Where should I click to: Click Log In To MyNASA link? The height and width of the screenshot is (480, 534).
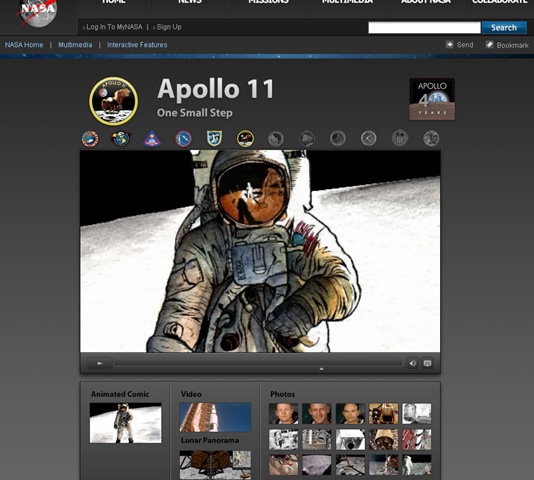(x=114, y=27)
